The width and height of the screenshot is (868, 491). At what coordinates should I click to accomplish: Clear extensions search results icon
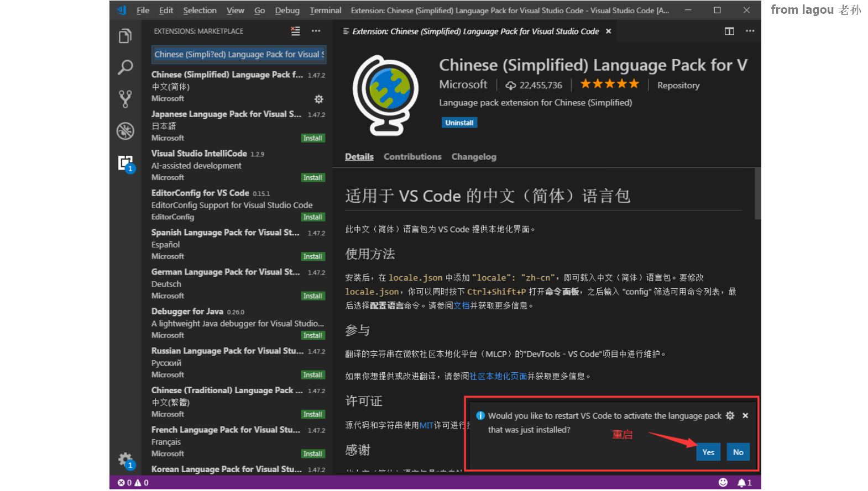coord(296,31)
